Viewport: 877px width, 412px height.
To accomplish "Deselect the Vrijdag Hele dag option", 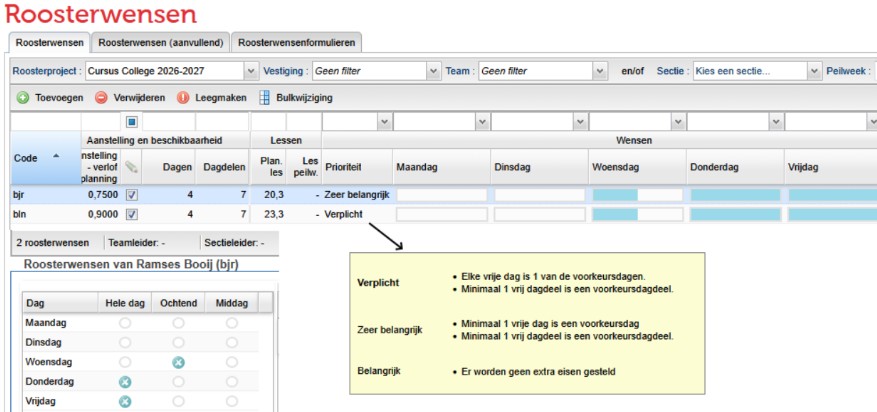I will tap(125, 402).
